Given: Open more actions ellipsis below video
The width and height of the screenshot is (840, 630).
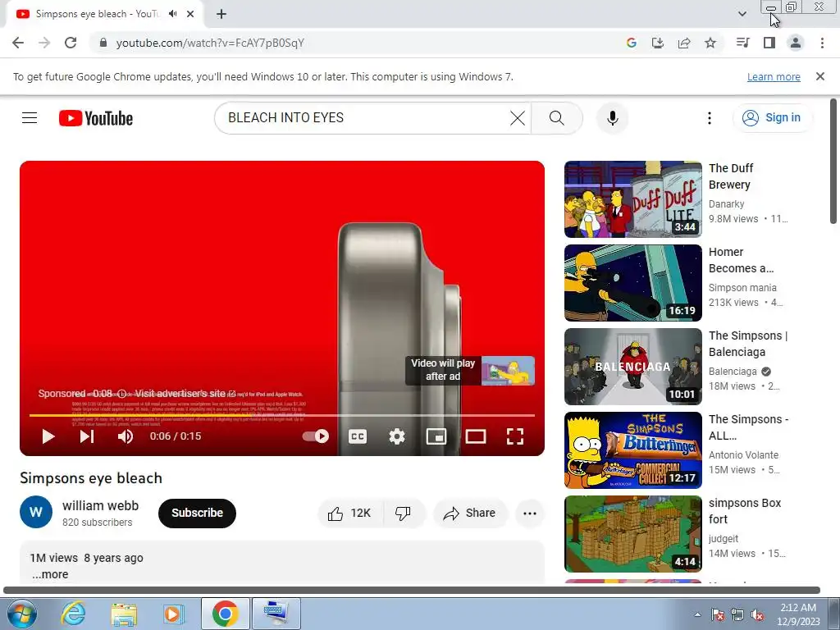Looking at the screenshot, I should click(530, 514).
